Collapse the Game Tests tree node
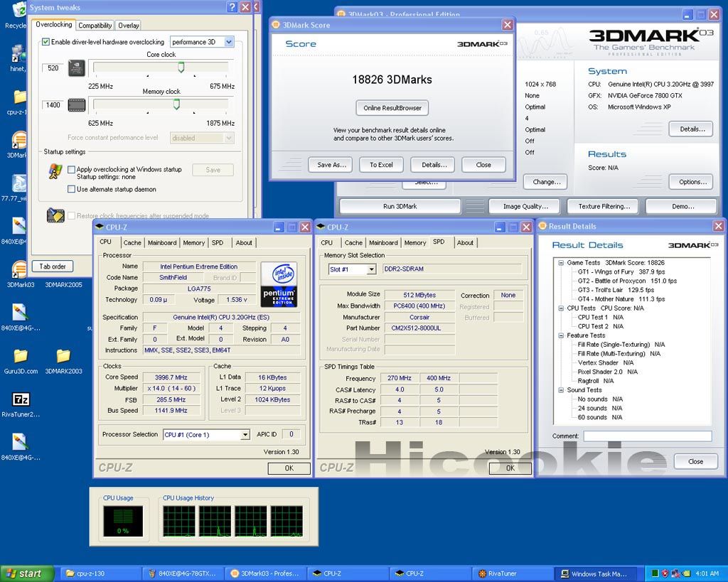 pyautogui.click(x=561, y=263)
